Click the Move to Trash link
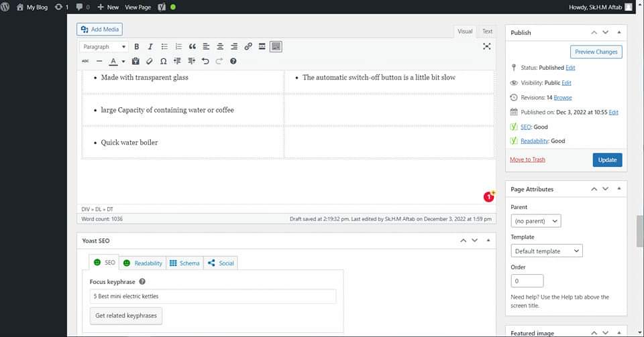Image resolution: width=644 pixels, height=337 pixels. tap(527, 159)
